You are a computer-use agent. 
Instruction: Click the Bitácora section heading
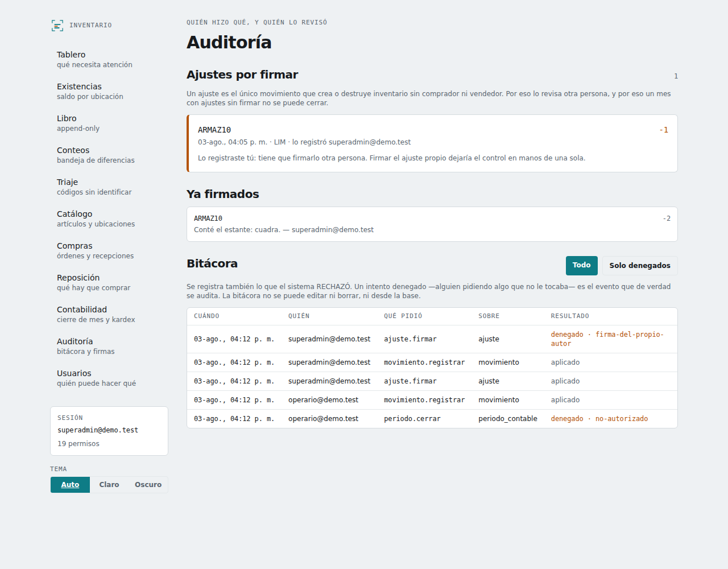tap(212, 263)
